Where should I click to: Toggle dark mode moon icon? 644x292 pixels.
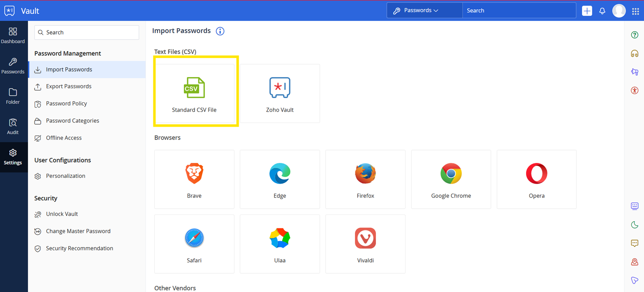pyautogui.click(x=634, y=225)
